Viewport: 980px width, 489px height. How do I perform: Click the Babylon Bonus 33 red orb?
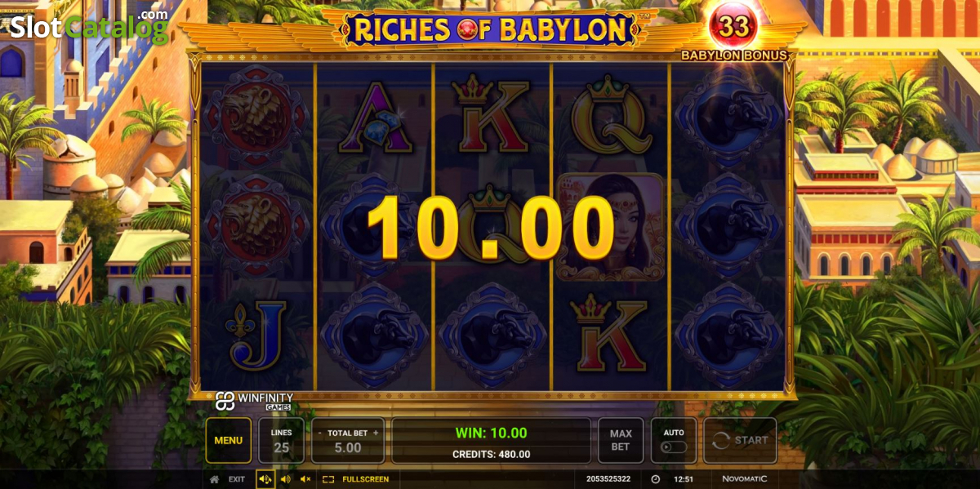733,26
